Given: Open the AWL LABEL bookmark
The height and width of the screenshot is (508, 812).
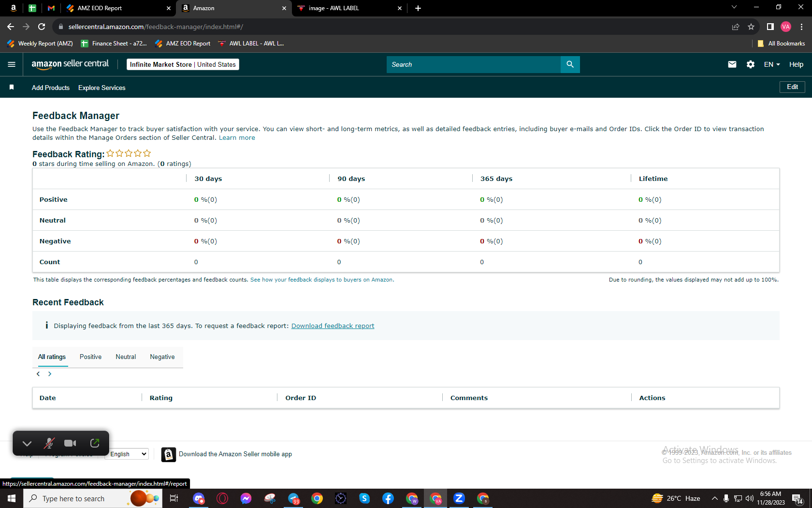Looking at the screenshot, I should coord(251,44).
